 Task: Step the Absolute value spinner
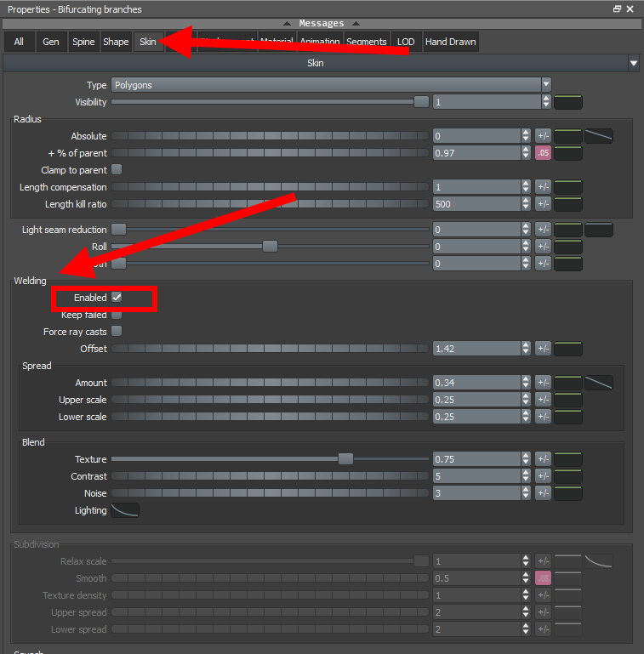pyautogui.click(x=526, y=136)
